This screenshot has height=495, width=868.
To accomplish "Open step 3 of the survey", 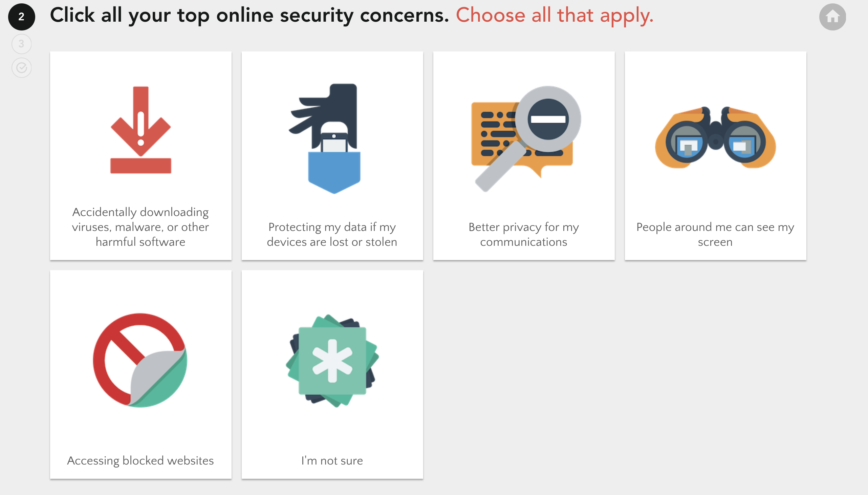I will [21, 44].
